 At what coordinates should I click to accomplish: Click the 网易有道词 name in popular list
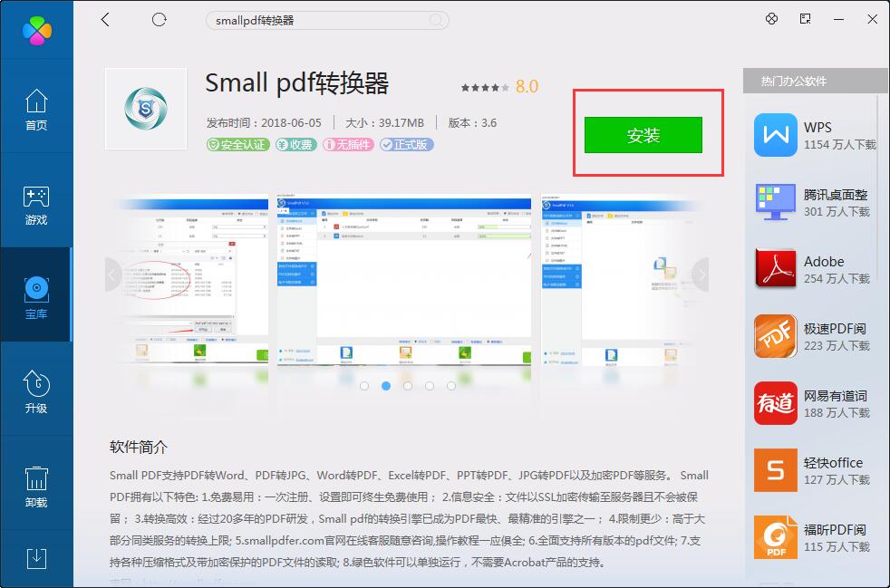coord(836,396)
